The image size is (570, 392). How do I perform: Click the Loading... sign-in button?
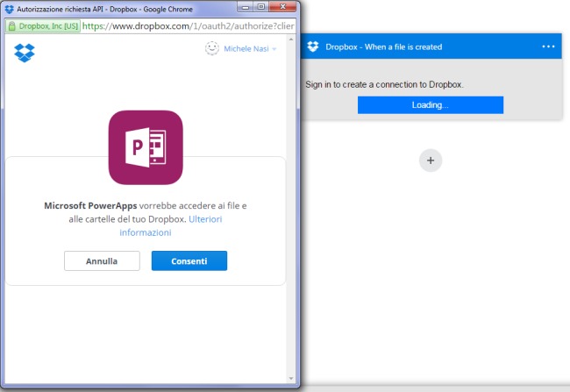coord(431,105)
